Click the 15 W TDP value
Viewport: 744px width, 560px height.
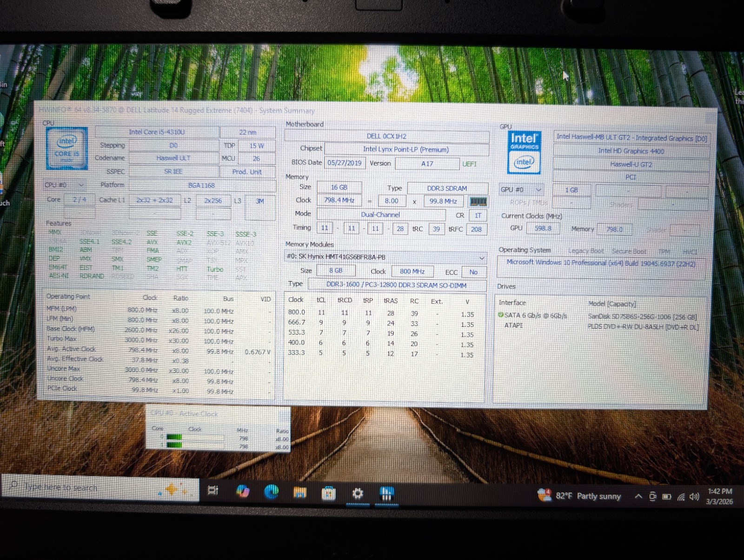click(x=257, y=146)
